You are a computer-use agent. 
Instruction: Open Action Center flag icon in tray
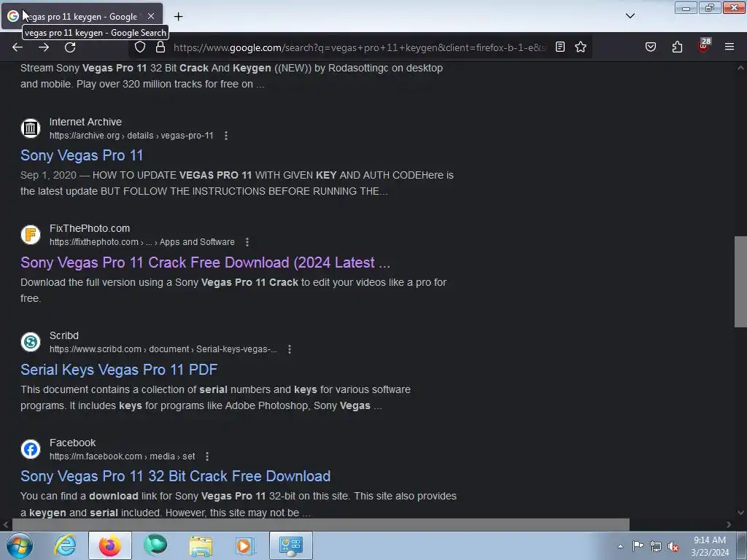point(638,546)
